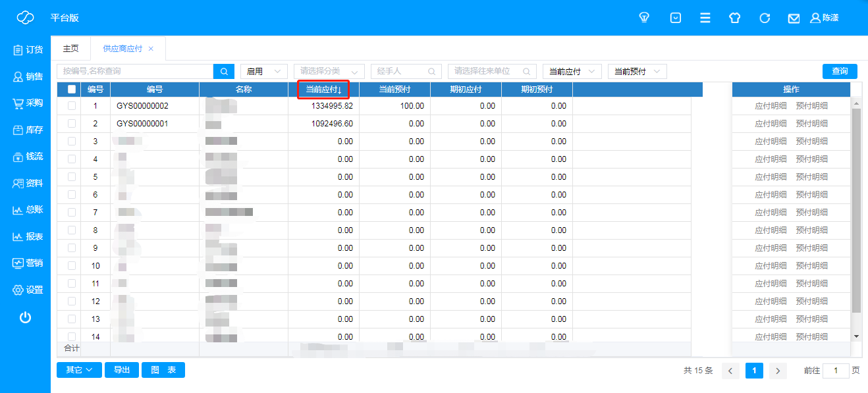Image resolution: width=868 pixels, height=393 pixels.
Task: Click the 前往 page number input field
Action: (836, 371)
